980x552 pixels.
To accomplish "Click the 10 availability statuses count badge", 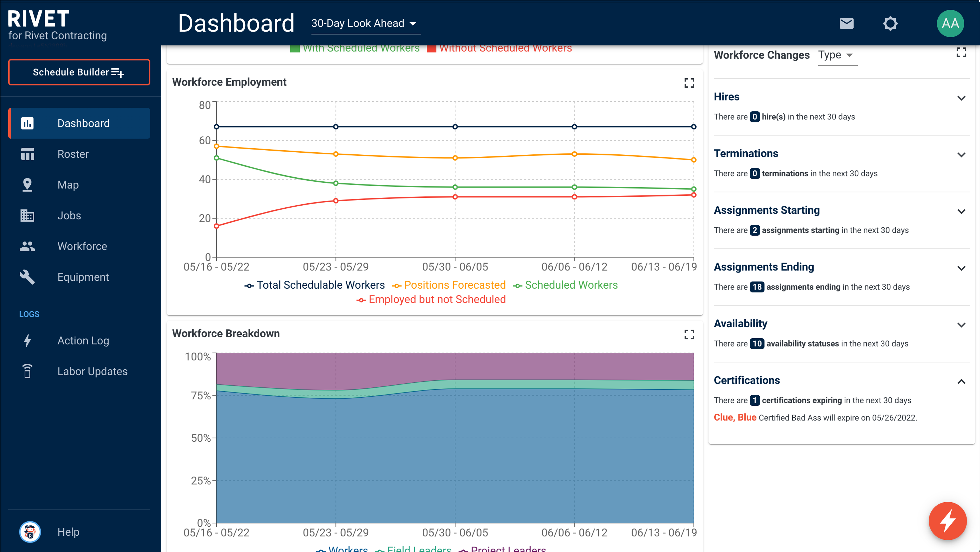I will tap(757, 344).
